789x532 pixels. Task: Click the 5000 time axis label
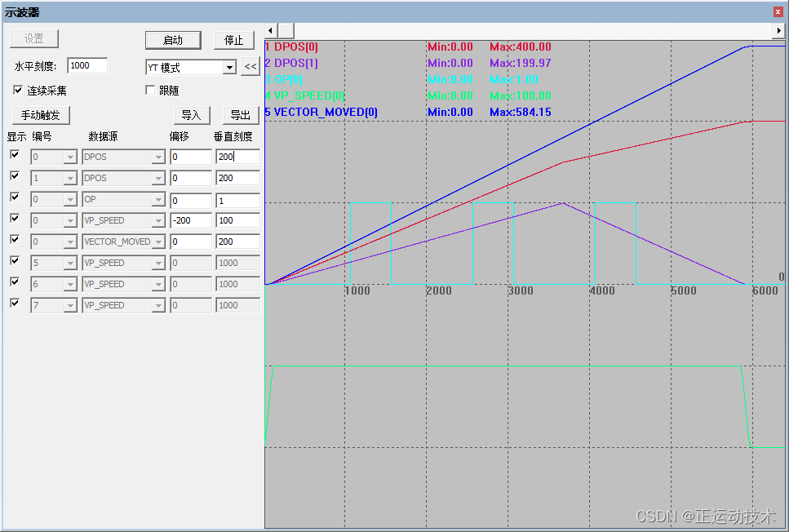[683, 290]
